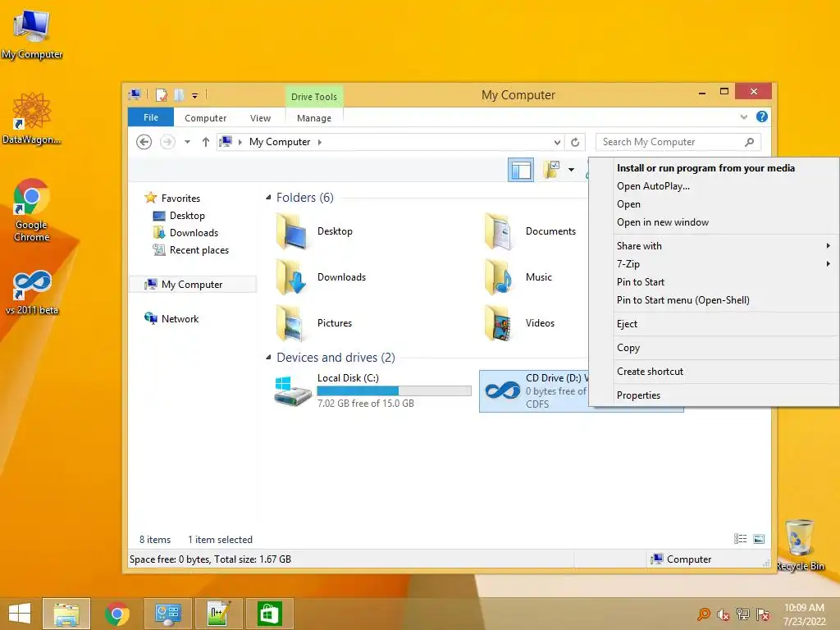Expand the 7-Zip submenu
Screen dimensions: 840x630
tap(727, 263)
